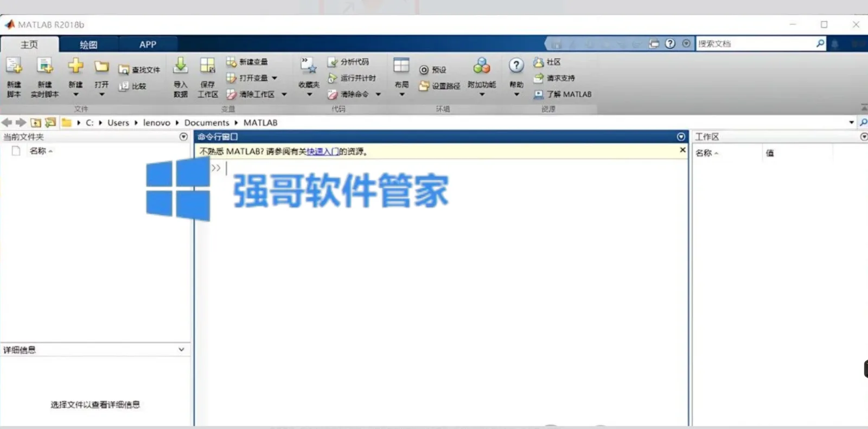Clear the workspace with 清除工作区
Viewport: 868px width, 429px height.
(x=251, y=94)
